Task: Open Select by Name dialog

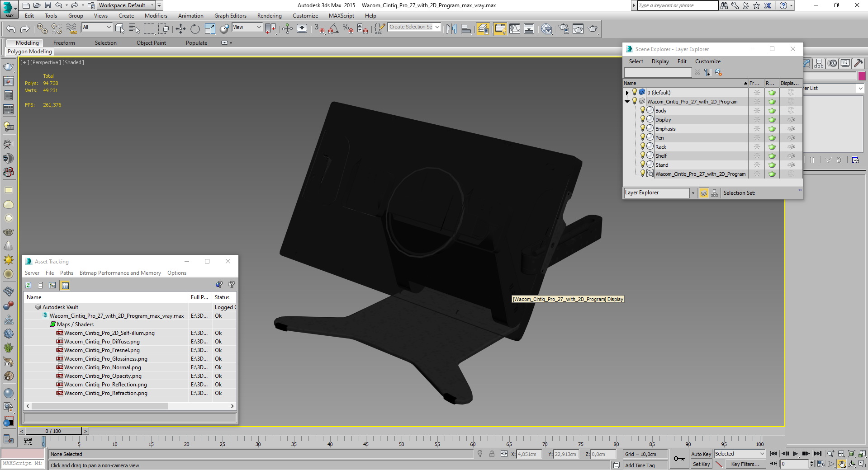Action: [x=134, y=29]
